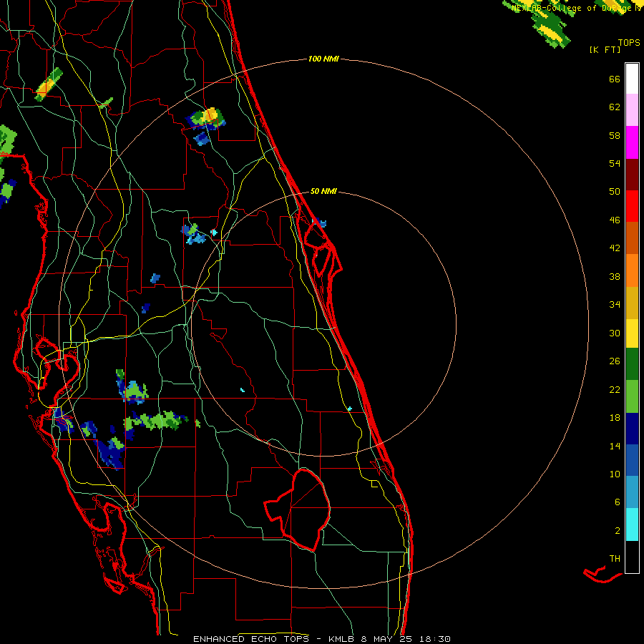The width and height of the screenshot is (644, 644).
Task: Click the "100 NMI" range ring label
Action: (323, 59)
